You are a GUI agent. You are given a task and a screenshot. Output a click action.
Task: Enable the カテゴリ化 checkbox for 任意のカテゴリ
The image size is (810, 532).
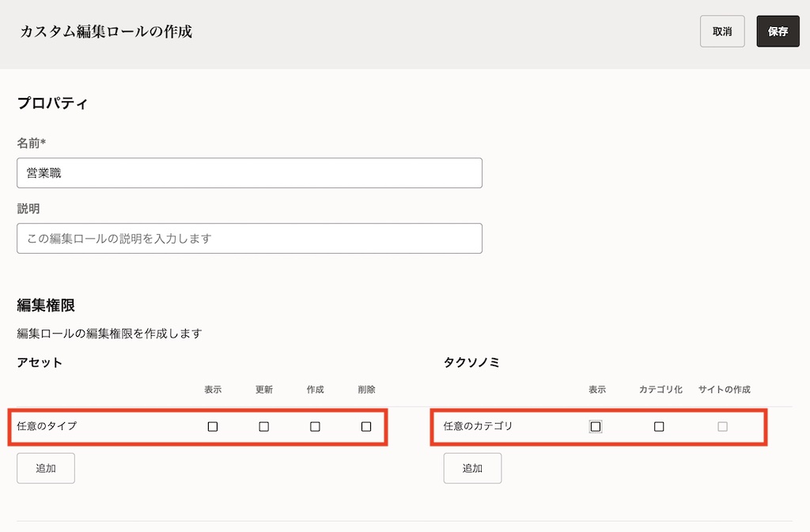tap(659, 426)
